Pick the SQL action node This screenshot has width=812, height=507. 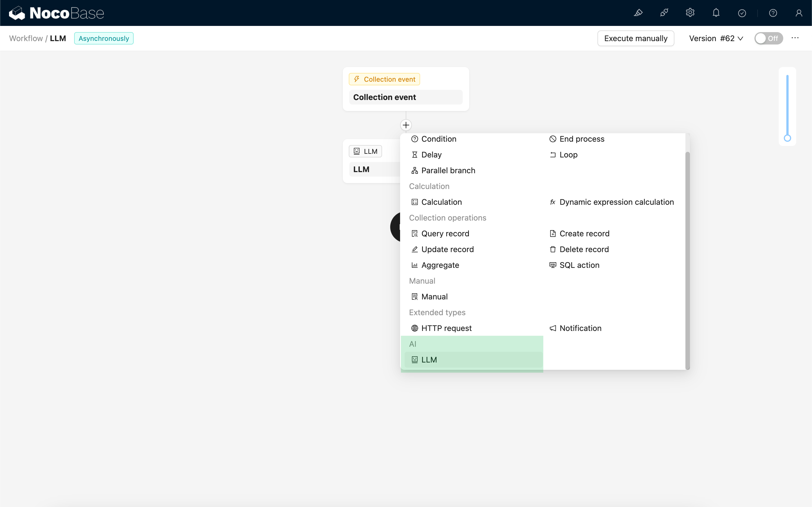tap(579, 265)
